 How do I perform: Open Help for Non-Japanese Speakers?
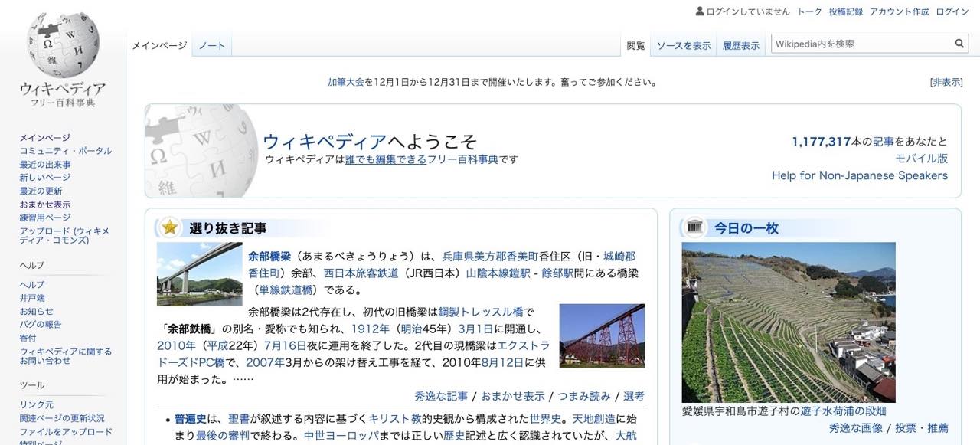click(860, 175)
